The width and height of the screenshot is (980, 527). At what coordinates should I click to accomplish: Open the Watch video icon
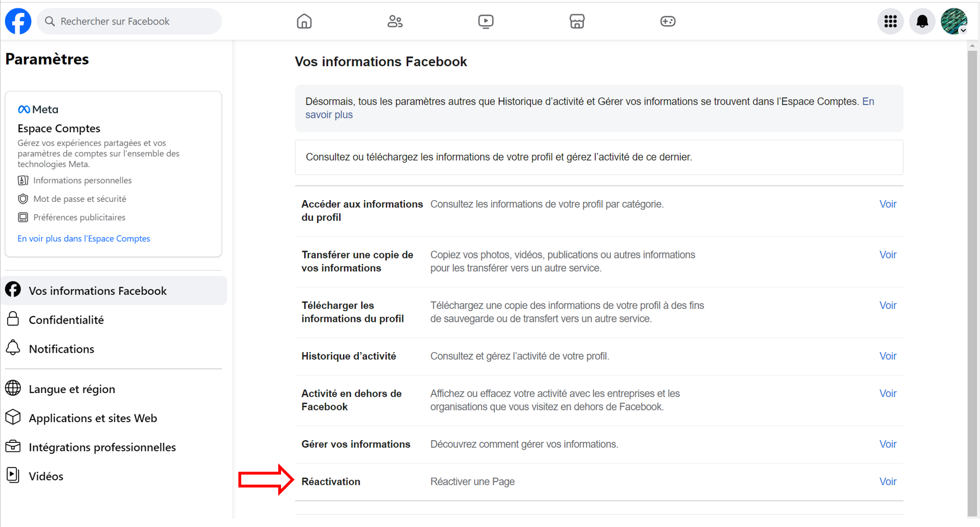[x=486, y=21]
